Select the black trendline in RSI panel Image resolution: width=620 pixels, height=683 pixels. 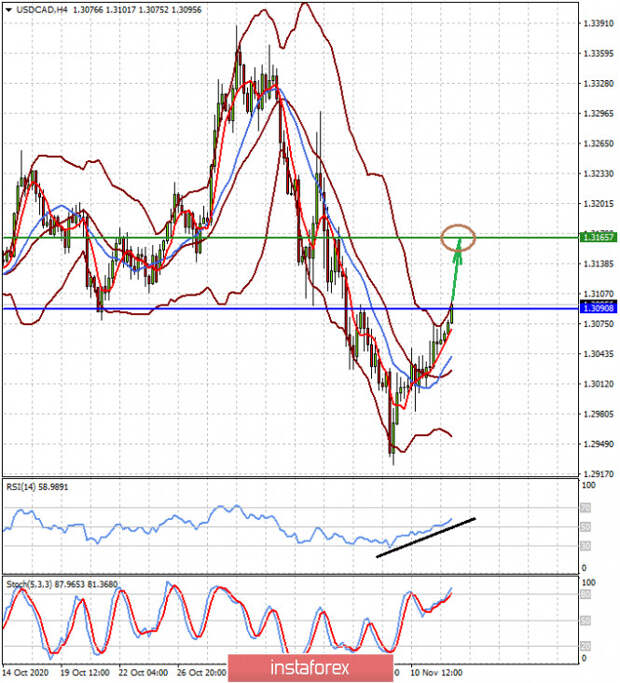pyautogui.click(x=425, y=537)
